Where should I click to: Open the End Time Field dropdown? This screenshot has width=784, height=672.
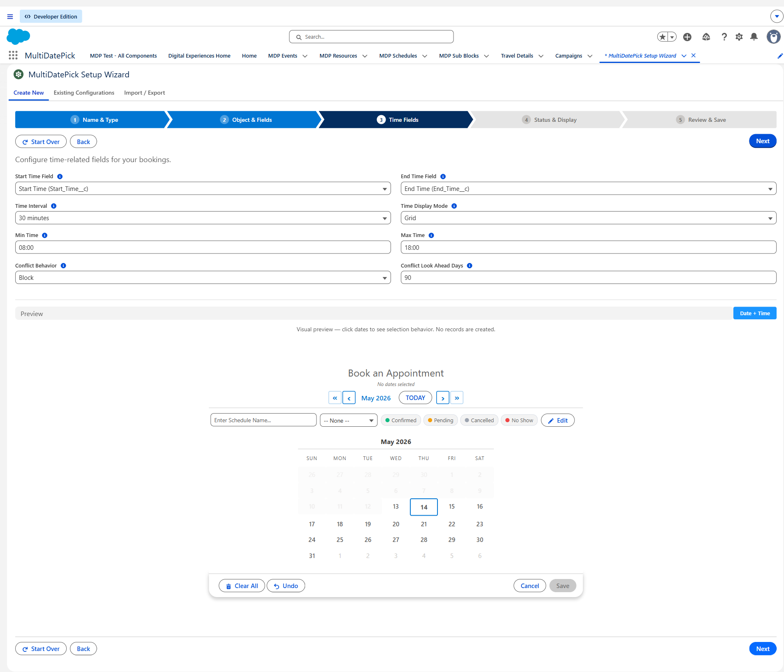589,188
